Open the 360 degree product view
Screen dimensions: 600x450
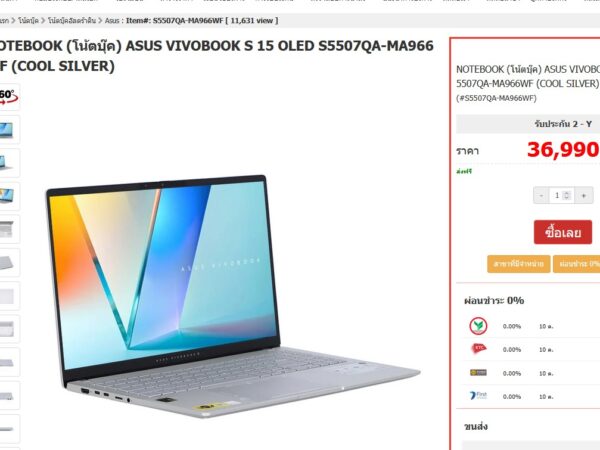[8, 97]
